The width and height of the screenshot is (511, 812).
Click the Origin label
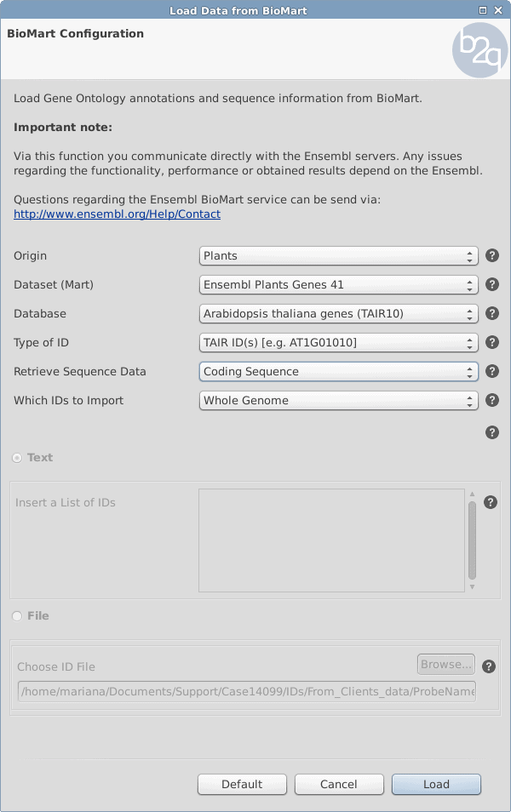click(x=30, y=256)
